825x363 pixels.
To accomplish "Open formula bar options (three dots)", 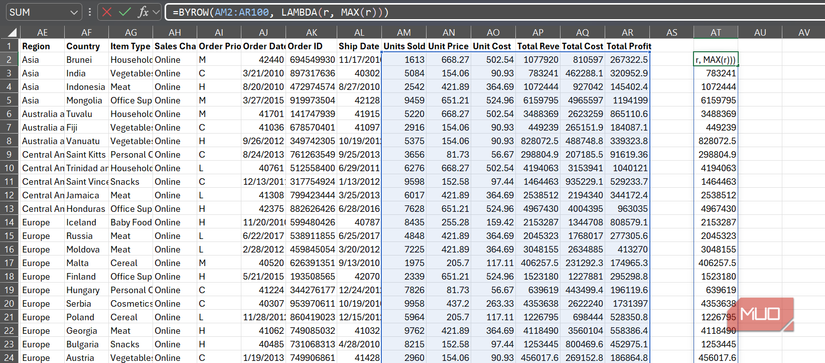I will tap(90, 12).
